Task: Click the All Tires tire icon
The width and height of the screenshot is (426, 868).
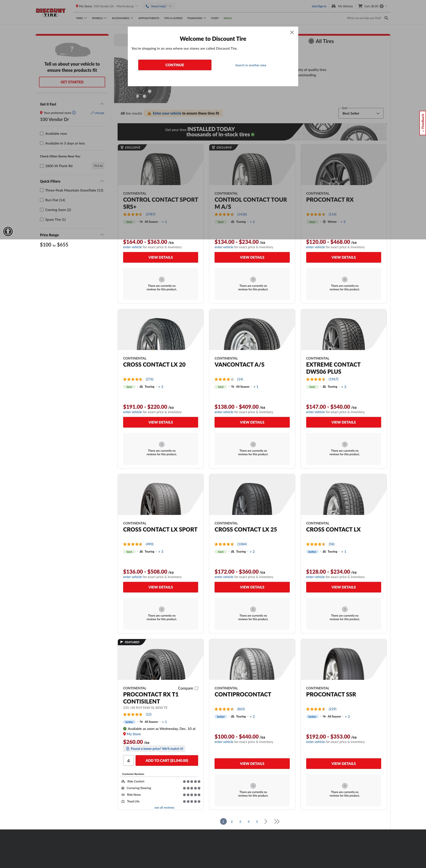Action: tap(311, 41)
